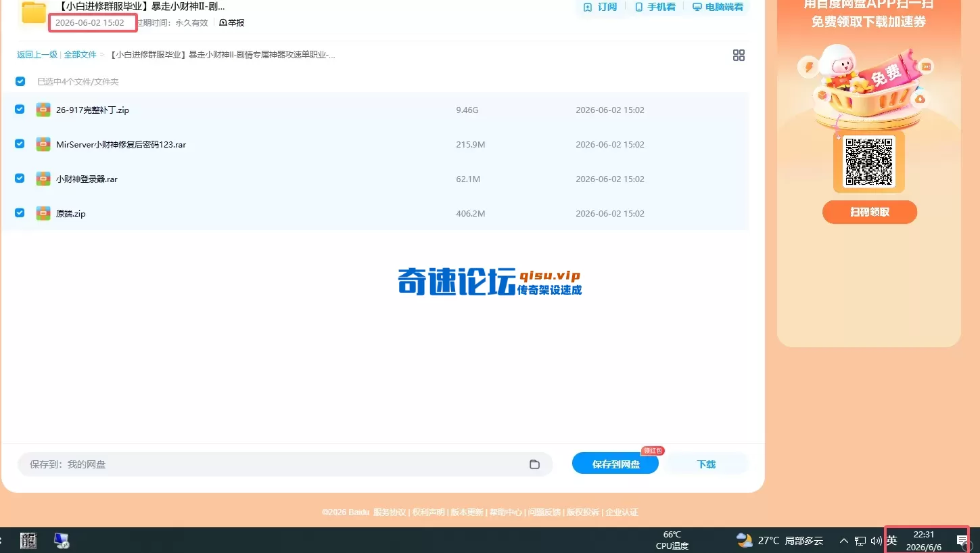
Task: Uncheck the 原端.zip checkbox
Action: pyautogui.click(x=20, y=213)
